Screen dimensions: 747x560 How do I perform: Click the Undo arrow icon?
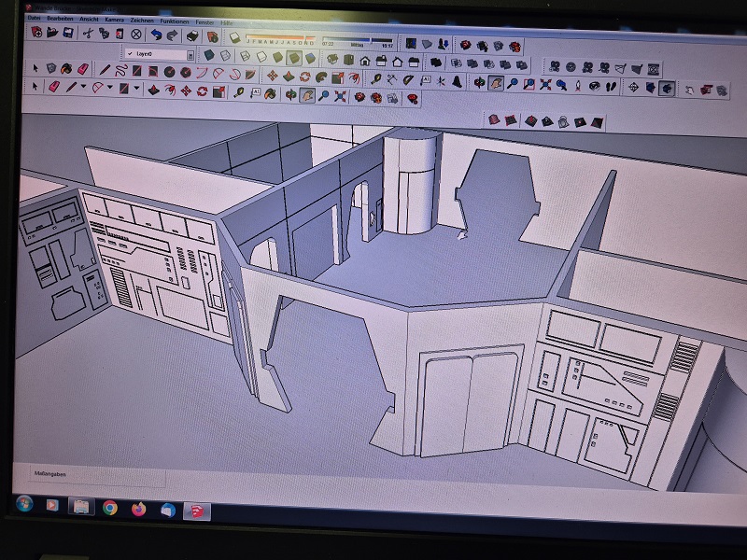(x=156, y=35)
